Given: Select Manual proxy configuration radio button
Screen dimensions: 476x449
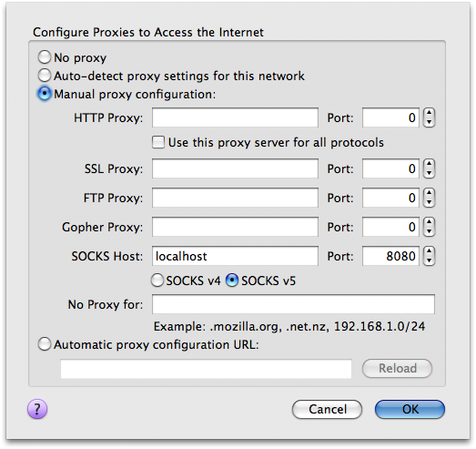Looking at the screenshot, I should tap(45, 94).
